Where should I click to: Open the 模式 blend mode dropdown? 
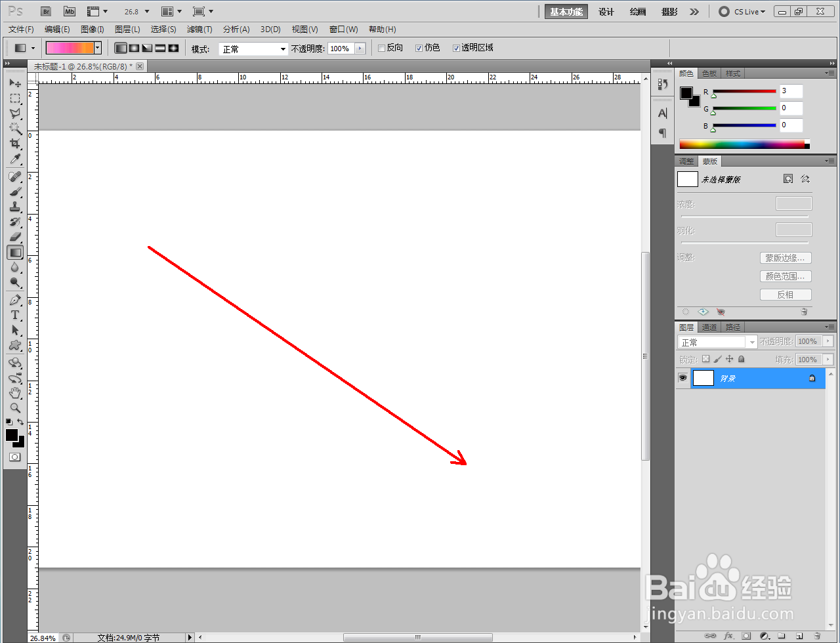[253, 49]
